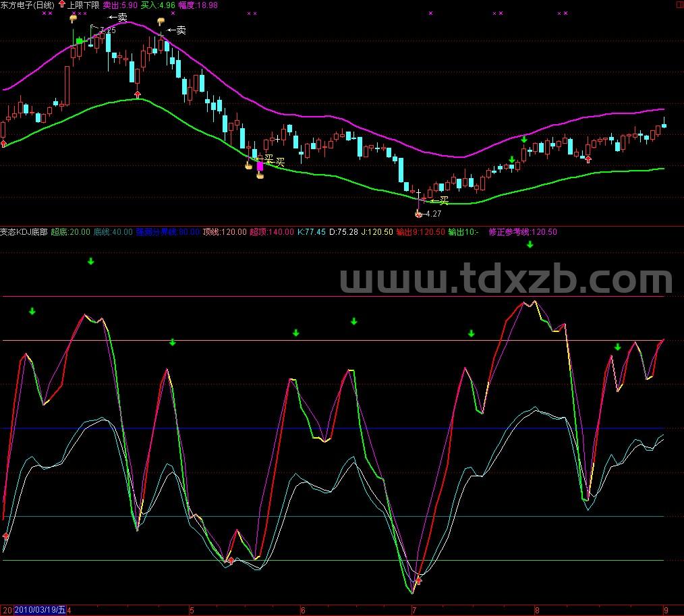Image resolution: width=684 pixels, height=616 pixels.
Task: Click the red arrow at the KDJ panel's left edge
Action: 5,535
